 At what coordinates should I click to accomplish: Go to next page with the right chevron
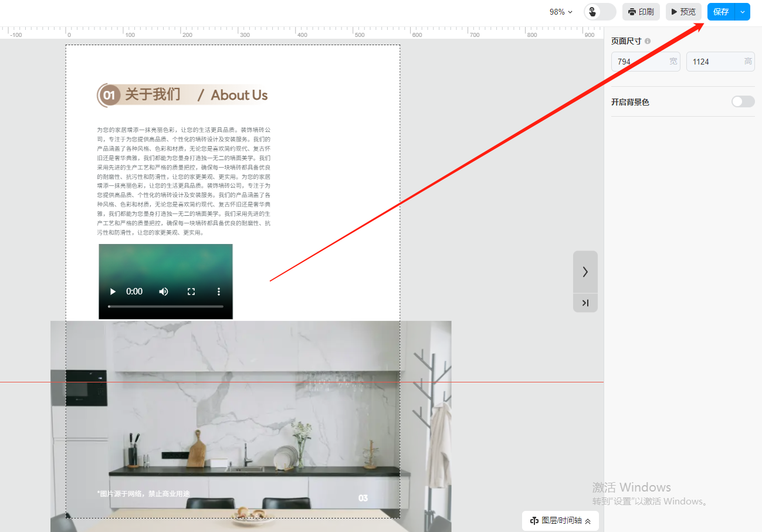[585, 272]
